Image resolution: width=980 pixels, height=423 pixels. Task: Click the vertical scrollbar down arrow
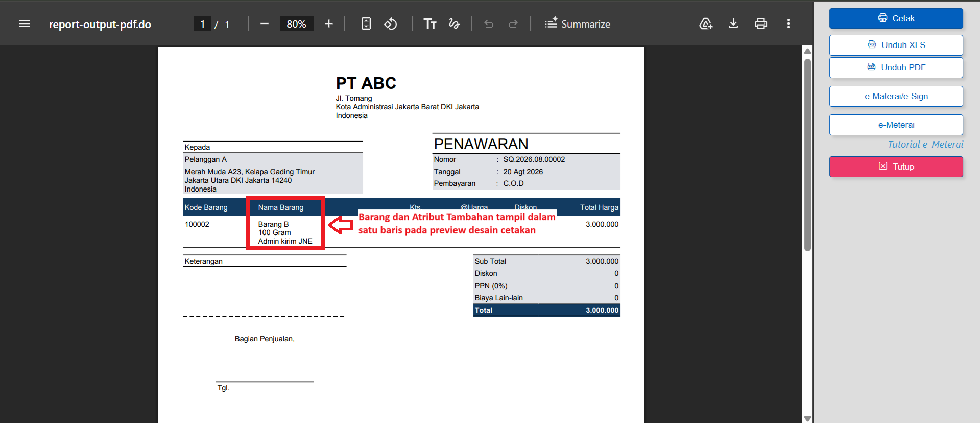[807, 418]
